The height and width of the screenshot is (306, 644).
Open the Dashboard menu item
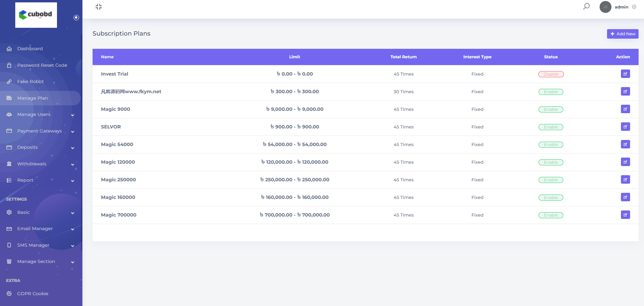coord(30,49)
